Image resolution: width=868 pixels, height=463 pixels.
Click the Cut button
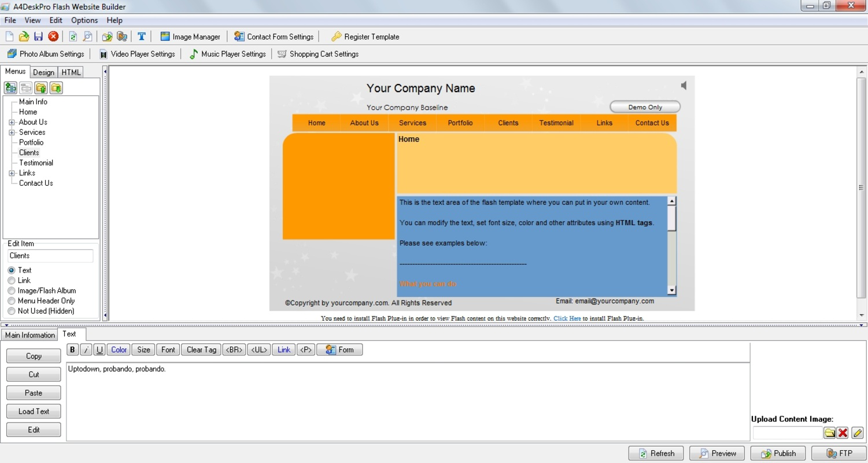pos(34,374)
